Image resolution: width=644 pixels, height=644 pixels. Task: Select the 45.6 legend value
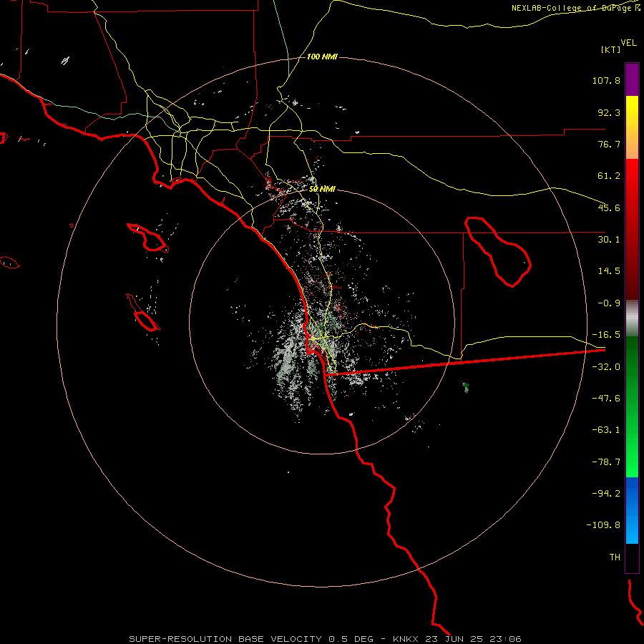pyautogui.click(x=609, y=208)
